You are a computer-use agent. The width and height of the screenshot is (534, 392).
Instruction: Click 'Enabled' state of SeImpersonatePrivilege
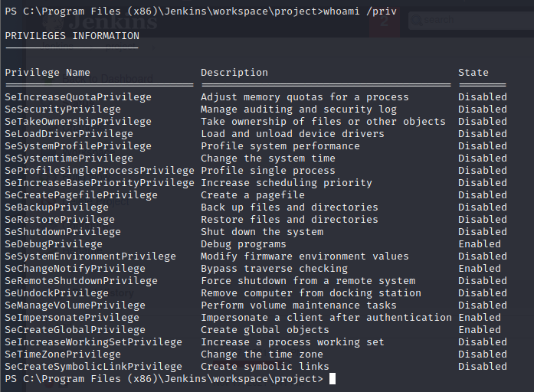pyautogui.click(x=480, y=318)
